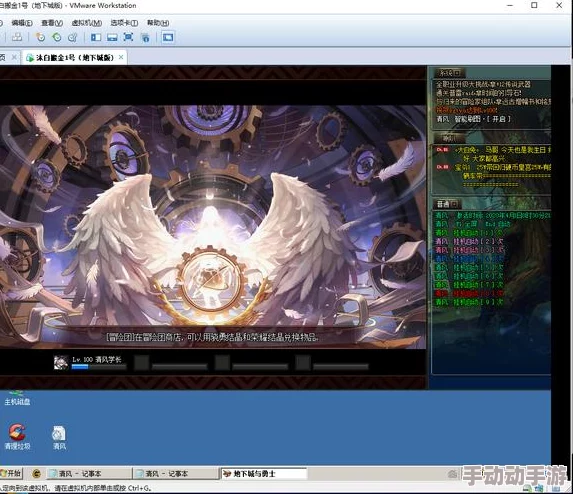Click the Unity mode toolbar icon
Image resolution: width=573 pixels, height=494 pixels.
tap(145, 37)
